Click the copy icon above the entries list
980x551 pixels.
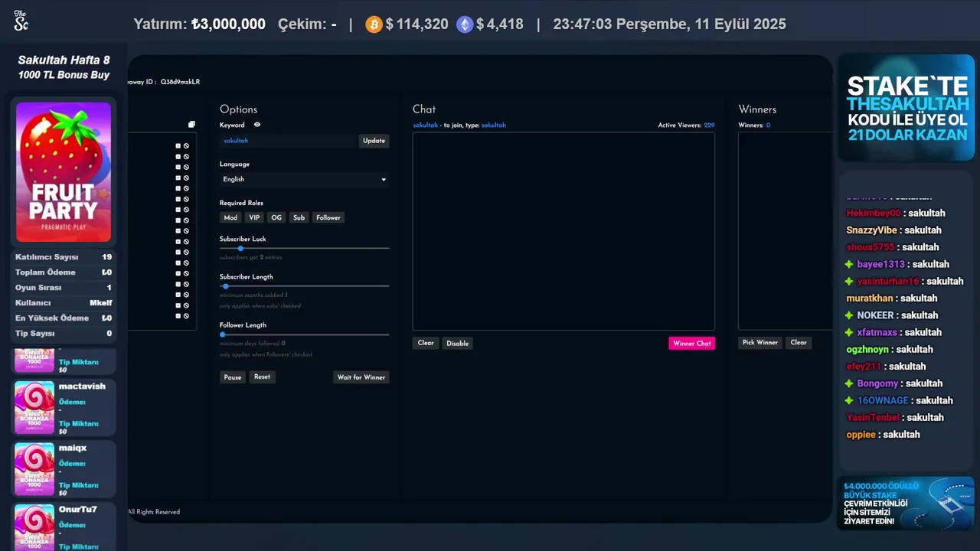click(191, 125)
